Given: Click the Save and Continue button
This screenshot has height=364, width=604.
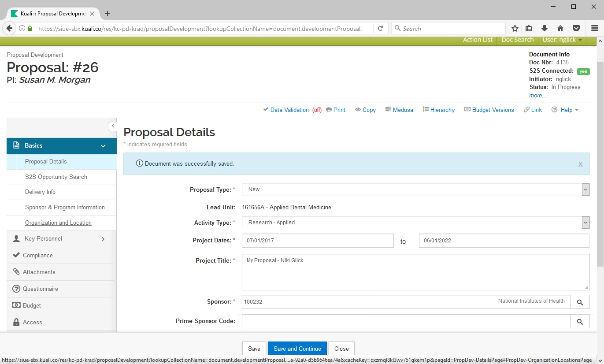Looking at the screenshot, I should tap(297, 349).
